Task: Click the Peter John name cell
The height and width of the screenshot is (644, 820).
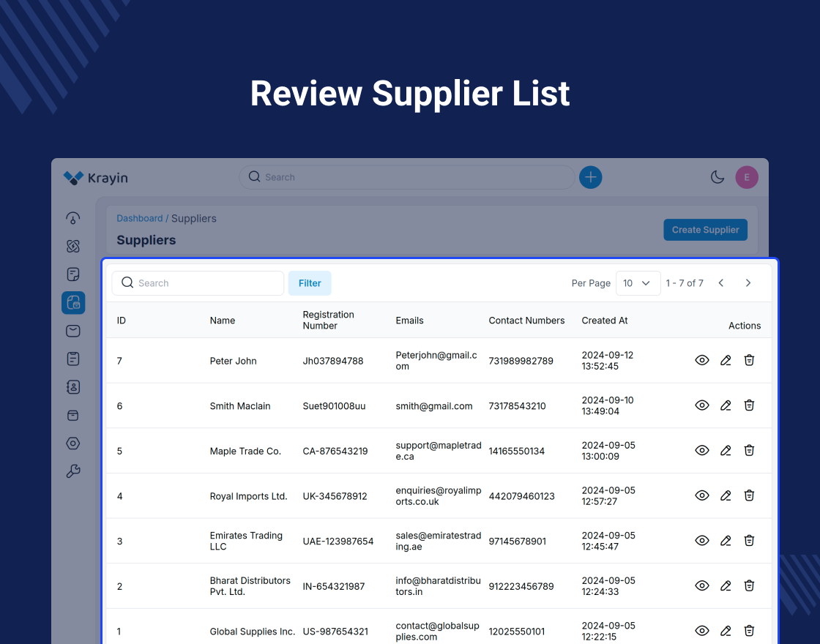Action: click(x=234, y=361)
